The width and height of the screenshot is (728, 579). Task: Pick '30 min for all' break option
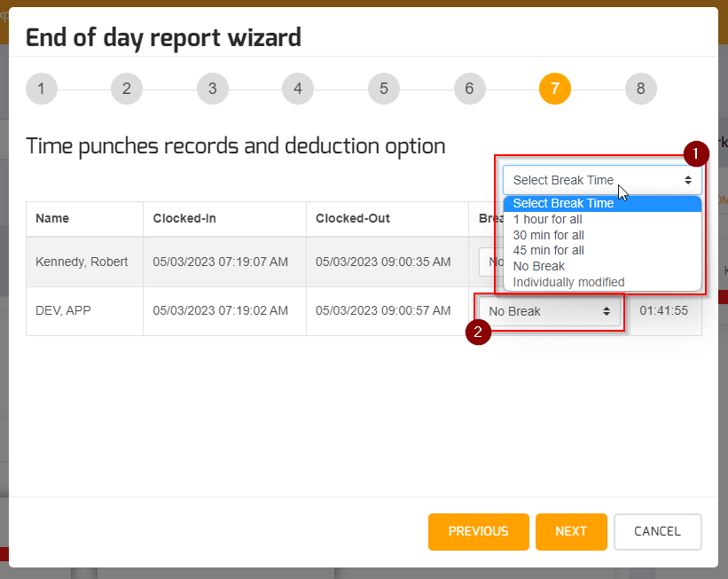click(548, 235)
